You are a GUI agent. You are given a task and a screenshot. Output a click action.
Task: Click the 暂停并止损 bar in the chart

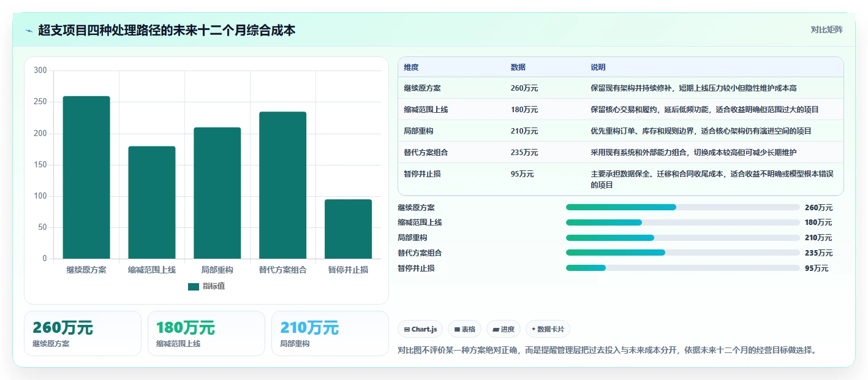click(349, 229)
